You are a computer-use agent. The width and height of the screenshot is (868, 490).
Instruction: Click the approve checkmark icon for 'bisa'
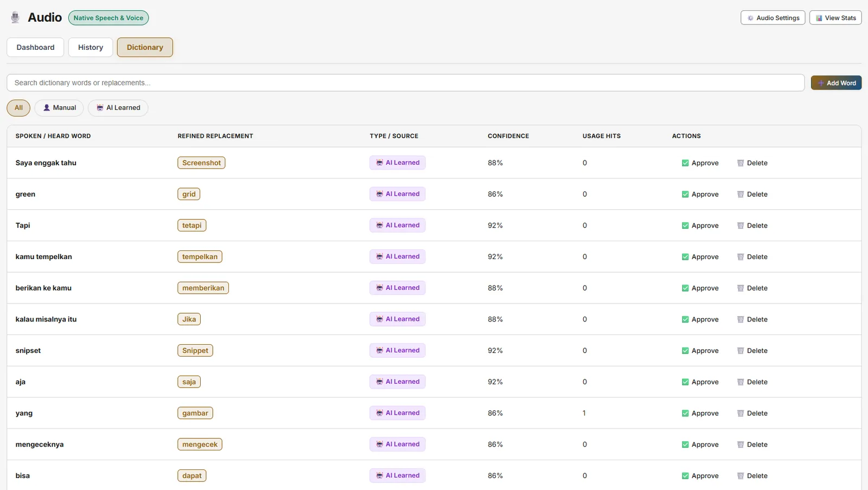[685, 476]
